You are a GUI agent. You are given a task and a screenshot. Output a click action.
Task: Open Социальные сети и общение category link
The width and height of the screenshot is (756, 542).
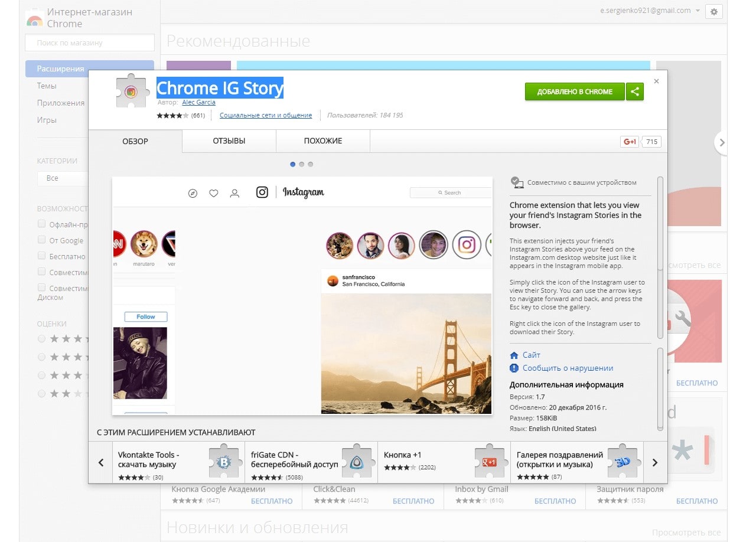266,115
